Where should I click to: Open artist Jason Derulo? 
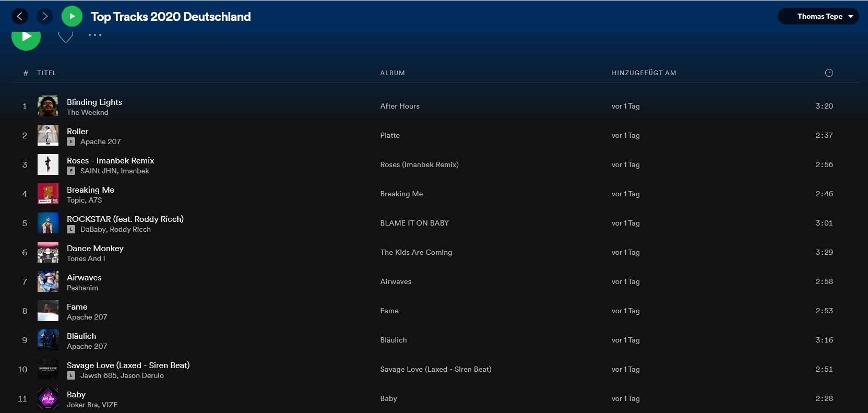pos(142,375)
